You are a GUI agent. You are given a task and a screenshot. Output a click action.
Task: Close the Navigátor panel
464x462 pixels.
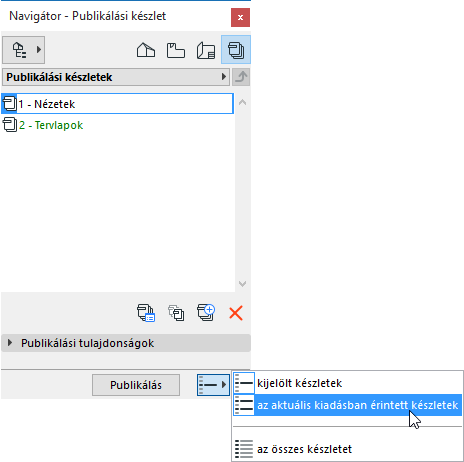coord(240,17)
